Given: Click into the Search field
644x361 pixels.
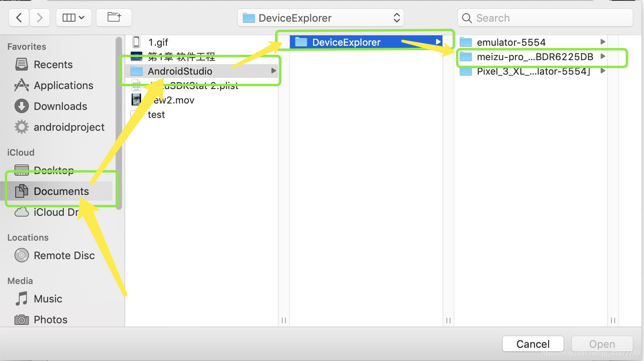Looking at the screenshot, I should [x=545, y=18].
